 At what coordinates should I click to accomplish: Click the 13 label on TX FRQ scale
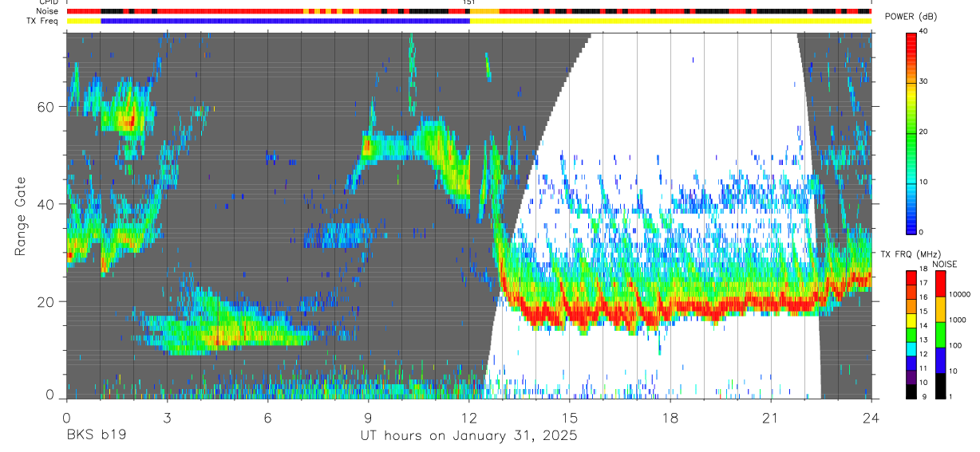pyautogui.click(x=923, y=340)
